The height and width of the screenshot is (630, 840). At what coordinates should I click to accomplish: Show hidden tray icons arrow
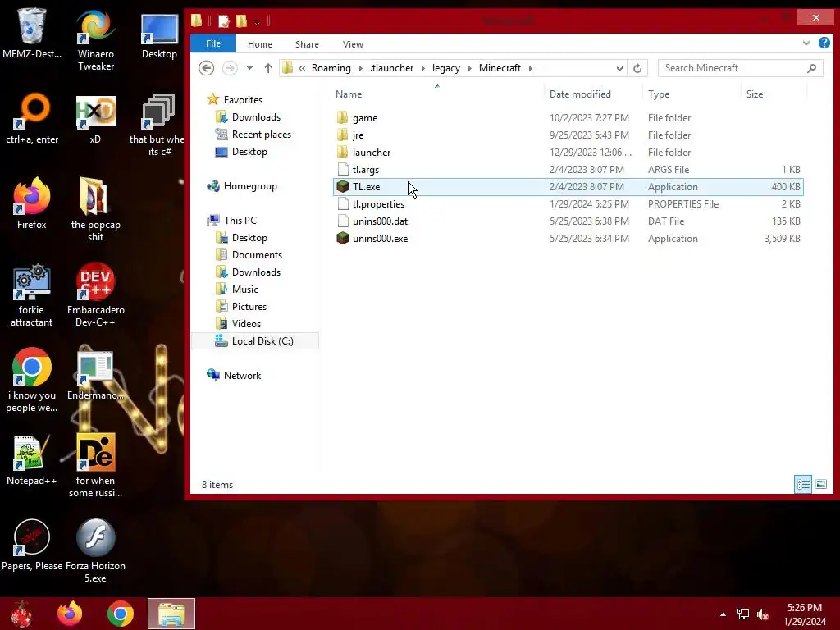pos(723,614)
